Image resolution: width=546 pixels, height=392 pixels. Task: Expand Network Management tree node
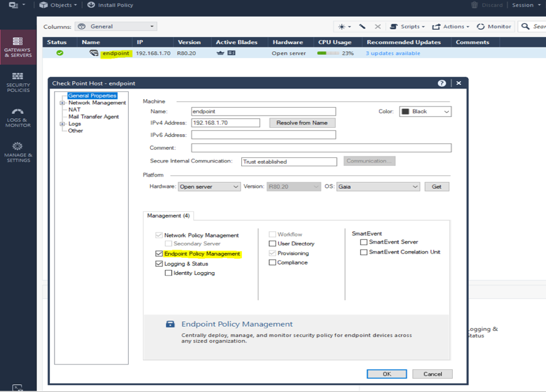pos(62,103)
